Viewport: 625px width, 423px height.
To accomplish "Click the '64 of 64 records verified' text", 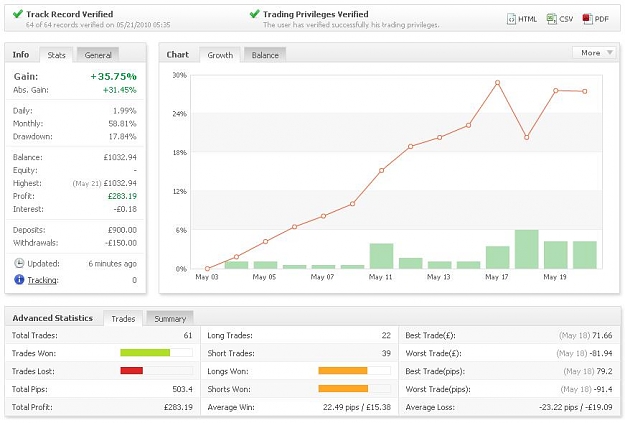I will 98,25.
